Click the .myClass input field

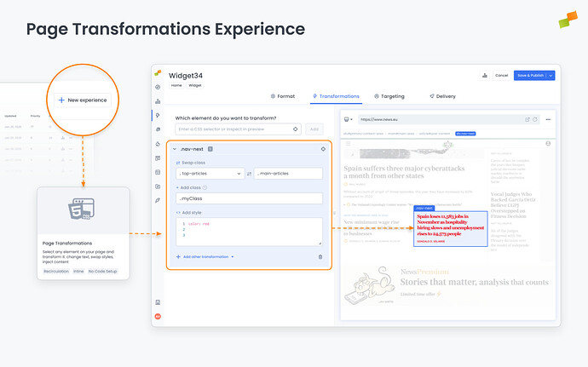pyautogui.click(x=250, y=198)
